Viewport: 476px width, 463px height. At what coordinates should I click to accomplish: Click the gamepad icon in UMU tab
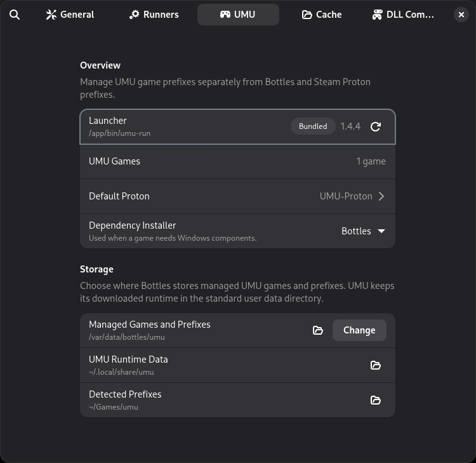[225, 15]
